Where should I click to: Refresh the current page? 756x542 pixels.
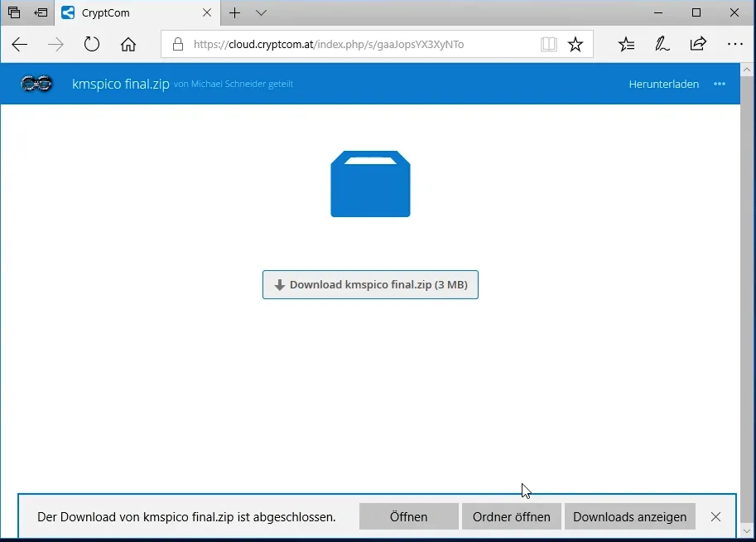92,45
